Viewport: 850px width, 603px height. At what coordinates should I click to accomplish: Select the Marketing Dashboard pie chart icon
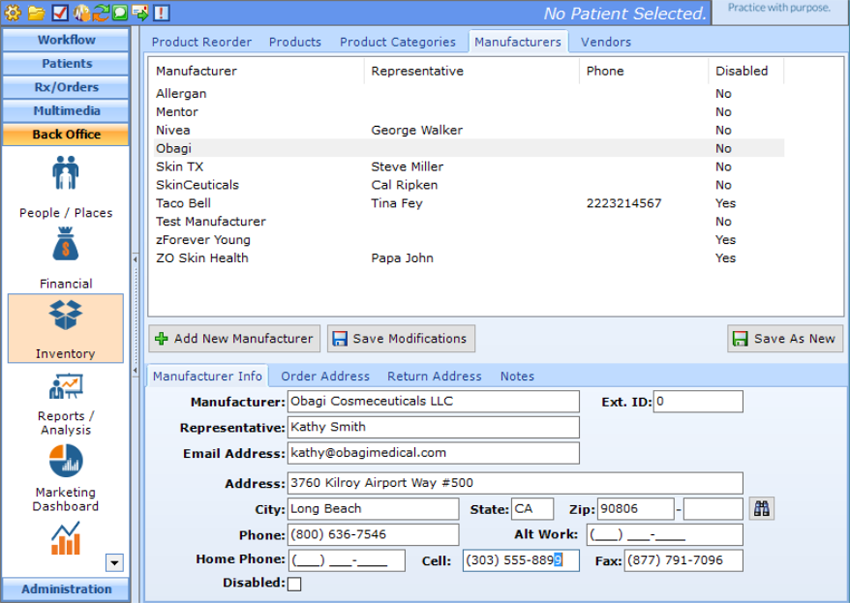(x=65, y=462)
